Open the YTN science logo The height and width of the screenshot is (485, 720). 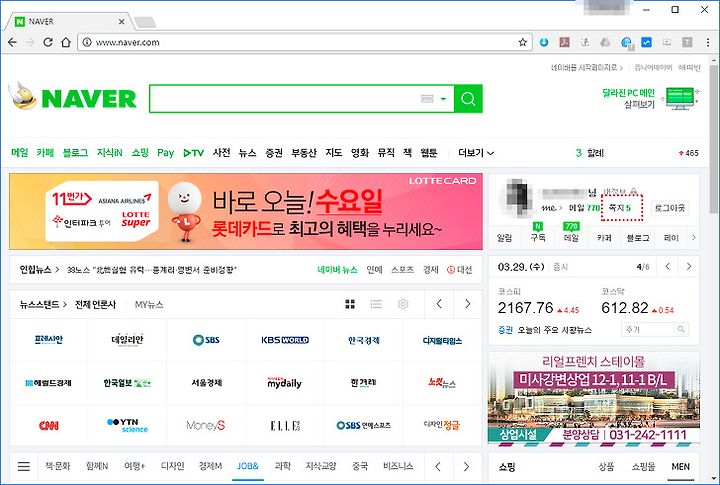(x=127, y=425)
